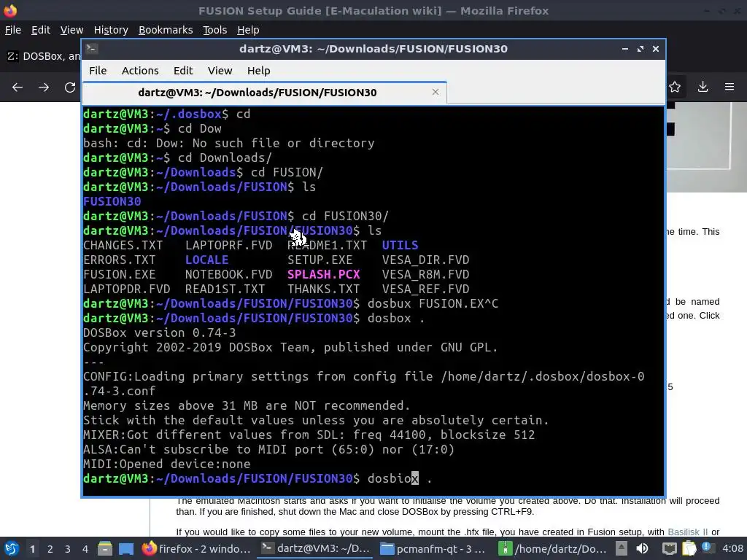The height and width of the screenshot is (560, 747).
Task: Switch to workspace 4
Action: (85, 549)
